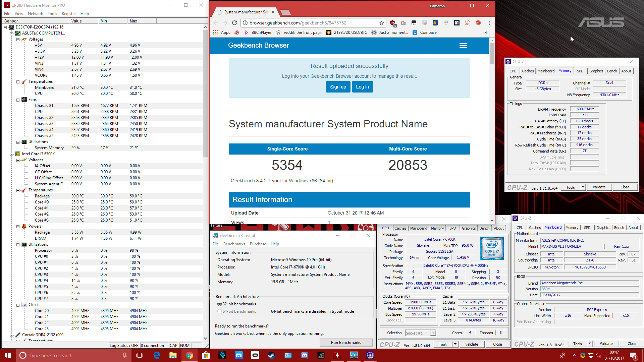This screenshot has height=362, width=644.
Task: Open Discord from the taskbar
Action: (305, 355)
